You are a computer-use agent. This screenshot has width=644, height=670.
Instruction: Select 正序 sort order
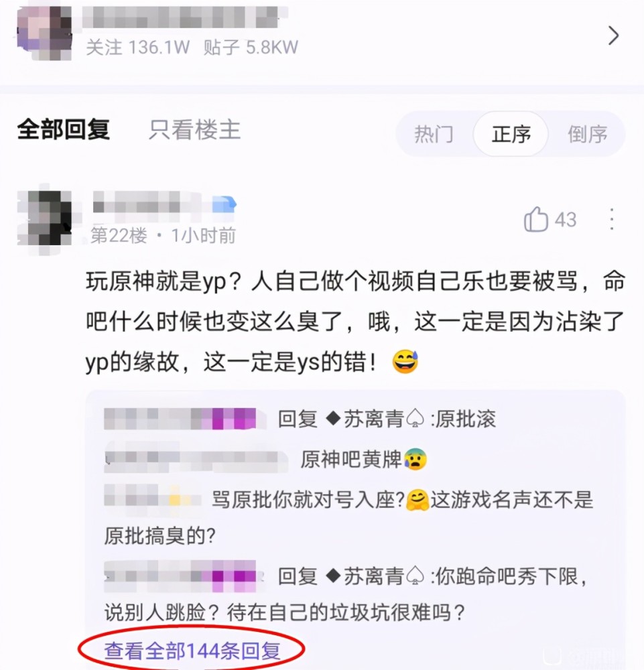coord(511,134)
